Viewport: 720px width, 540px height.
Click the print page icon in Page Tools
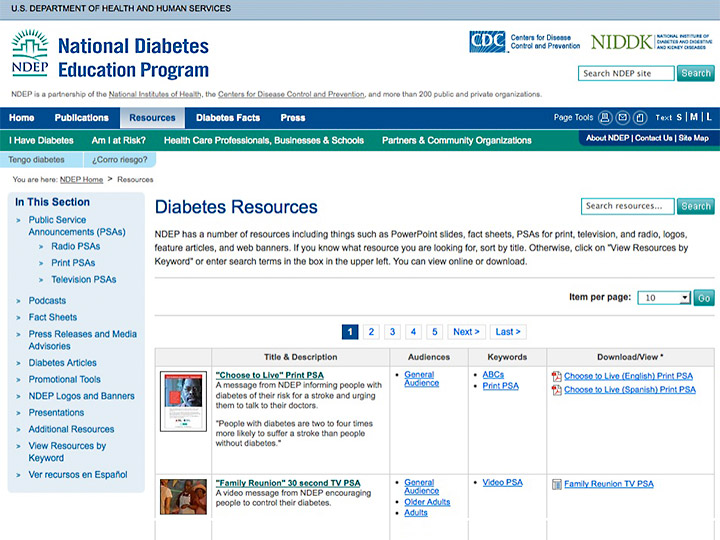pyautogui.click(x=605, y=117)
